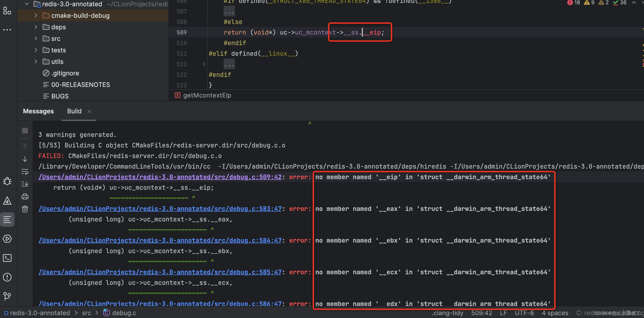Expand folded code at line 512
The height and width of the screenshot is (318, 644).
click(204, 64)
